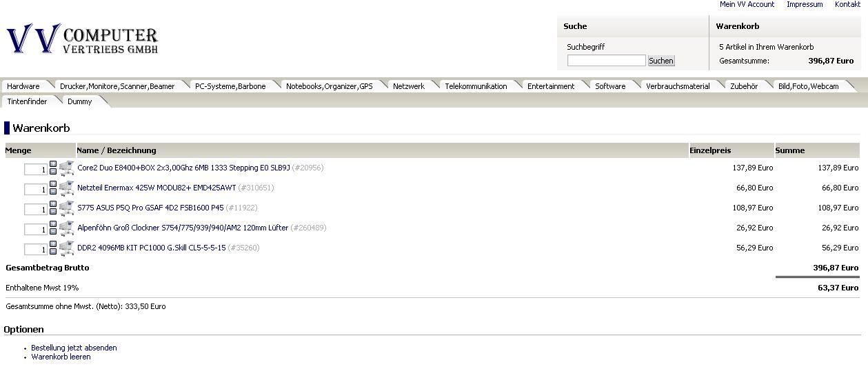Focus quantity field for ASUS P5Q Pro
The height and width of the screenshot is (367, 868).
36,209
